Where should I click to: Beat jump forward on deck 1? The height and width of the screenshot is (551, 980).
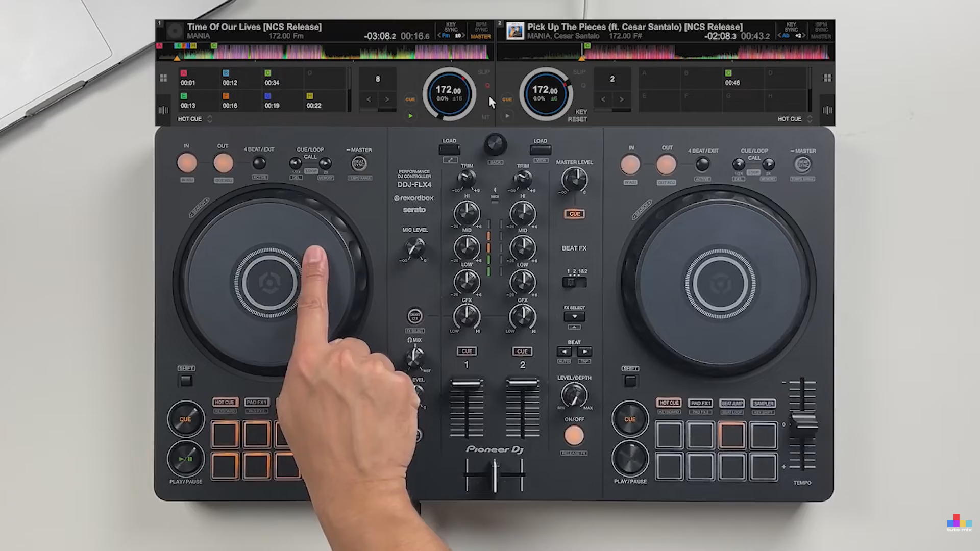click(387, 99)
